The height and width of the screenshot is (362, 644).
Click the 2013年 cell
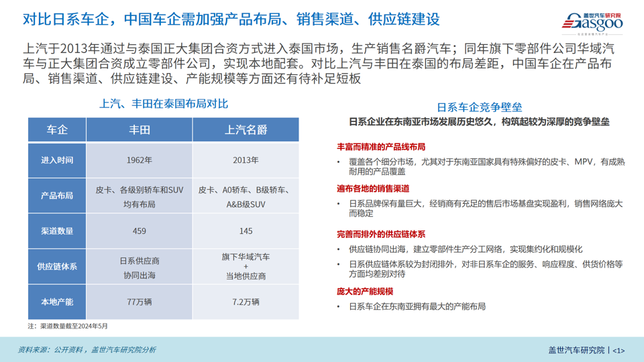(x=246, y=160)
